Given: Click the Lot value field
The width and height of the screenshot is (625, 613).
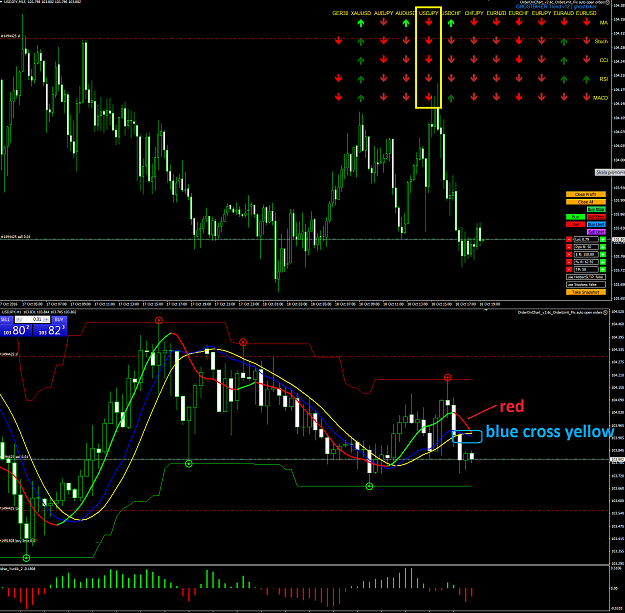Looking at the screenshot, I should 586,240.
